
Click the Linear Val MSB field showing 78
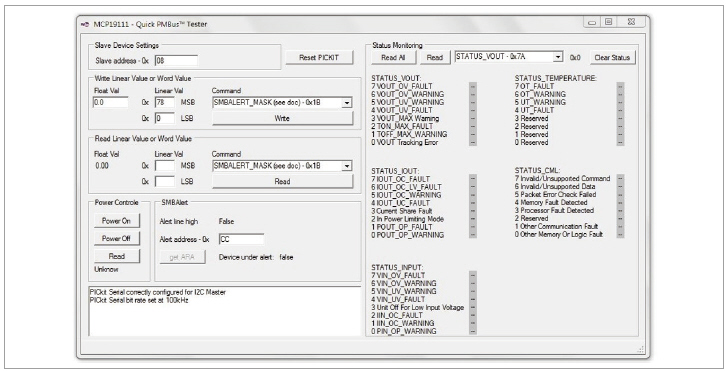(x=164, y=102)
